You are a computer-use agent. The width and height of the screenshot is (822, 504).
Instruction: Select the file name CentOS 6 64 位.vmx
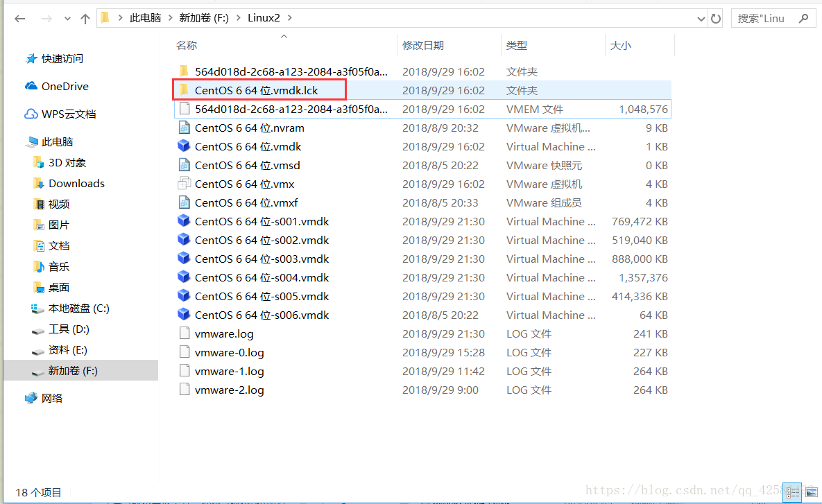[x=244, y=184]
